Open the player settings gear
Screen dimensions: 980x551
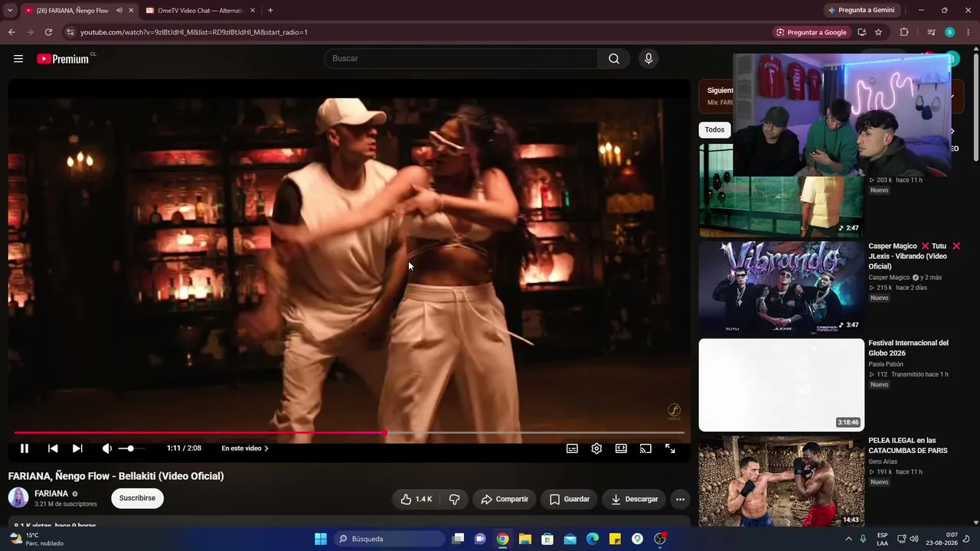pos(596,448)
